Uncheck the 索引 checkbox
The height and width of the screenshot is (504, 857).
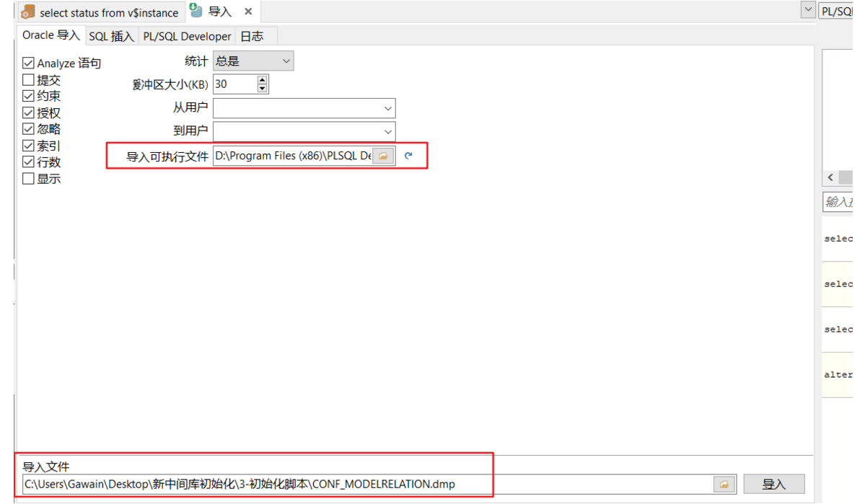(x=28, y=145)
